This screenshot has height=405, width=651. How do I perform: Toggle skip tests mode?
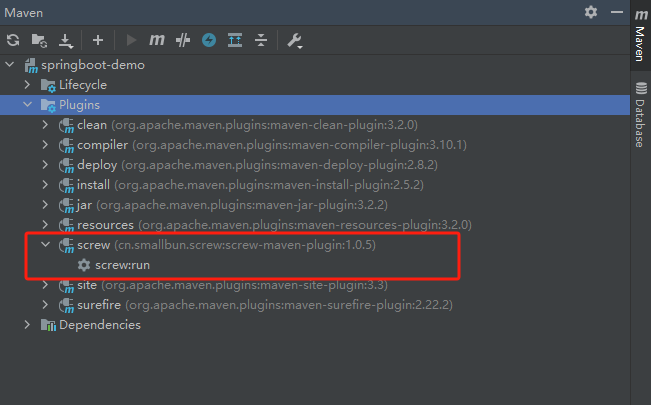coord(183,40)
